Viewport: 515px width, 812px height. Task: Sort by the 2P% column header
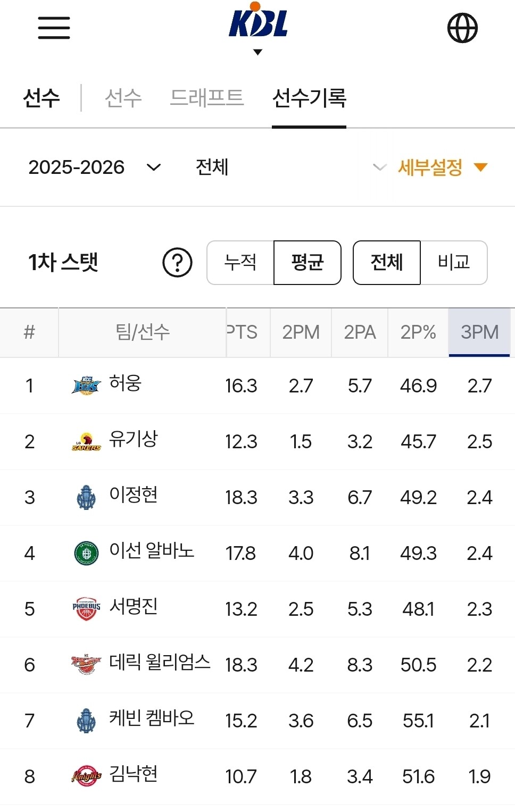point(418,332)
